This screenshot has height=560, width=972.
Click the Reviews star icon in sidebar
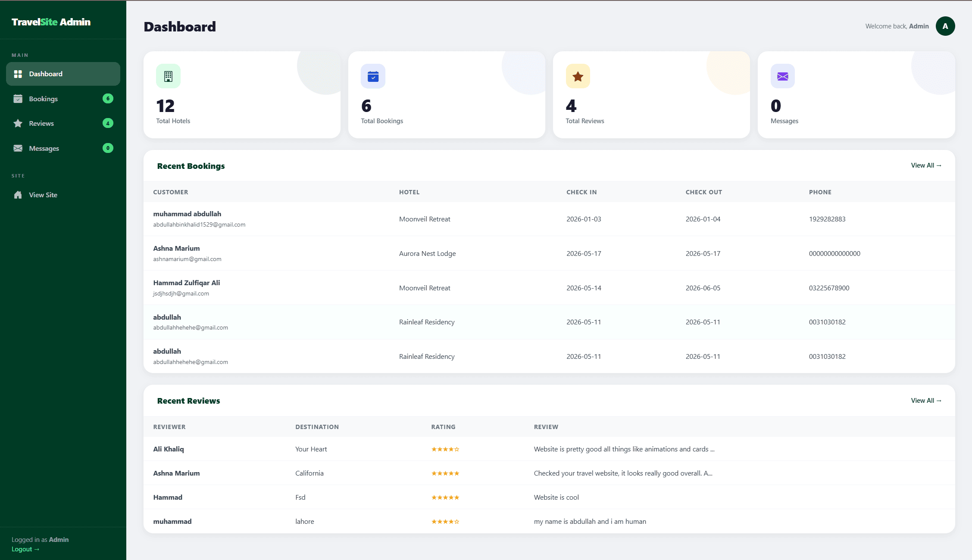[18, 123]
